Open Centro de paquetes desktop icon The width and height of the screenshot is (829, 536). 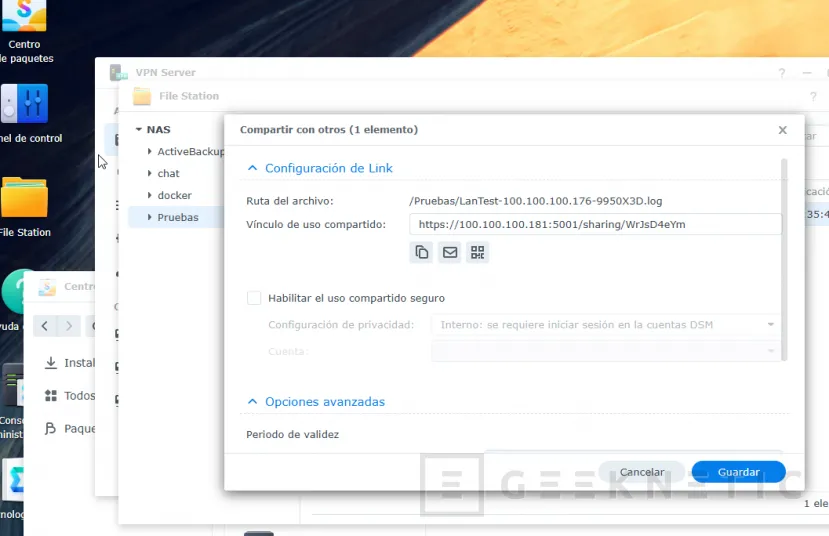pos(24,20)
